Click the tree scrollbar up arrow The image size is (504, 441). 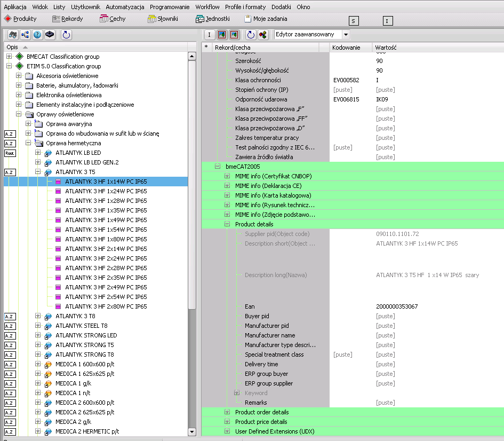192,56
